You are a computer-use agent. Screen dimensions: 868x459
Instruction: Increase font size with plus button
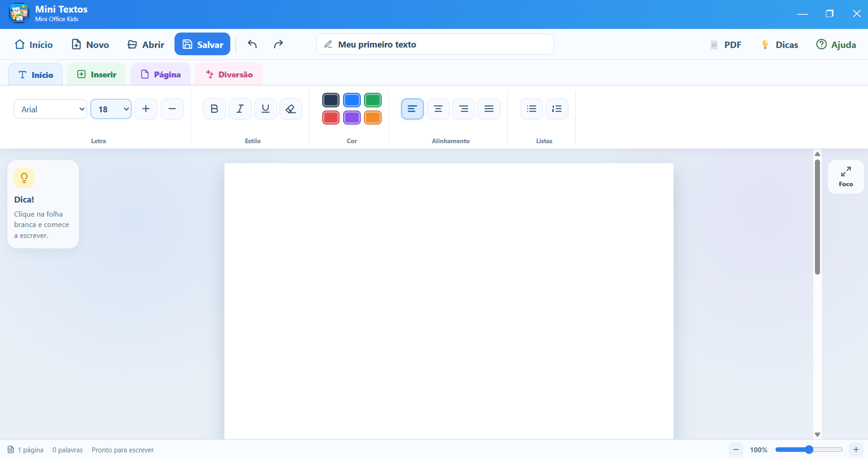pos(146,109)
